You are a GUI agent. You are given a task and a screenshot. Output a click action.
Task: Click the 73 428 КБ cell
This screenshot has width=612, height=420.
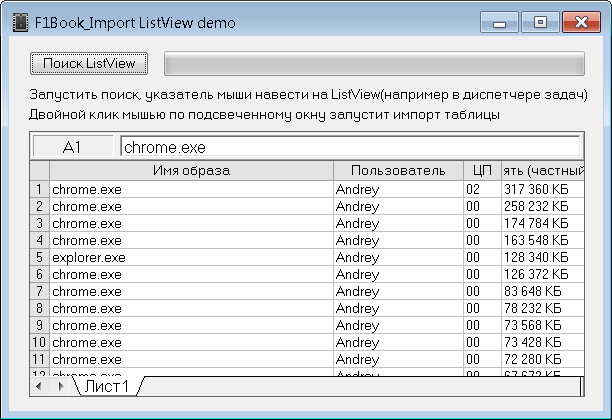tap(543, 342)
